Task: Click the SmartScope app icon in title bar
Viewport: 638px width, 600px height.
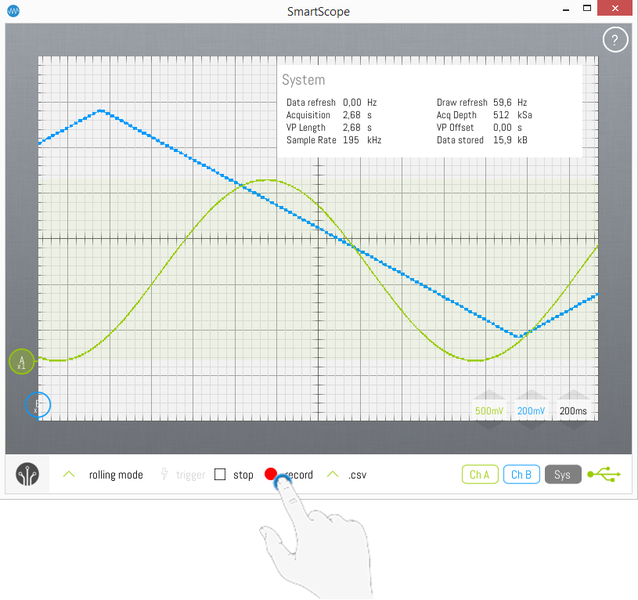Action: (x=12, y=10)
